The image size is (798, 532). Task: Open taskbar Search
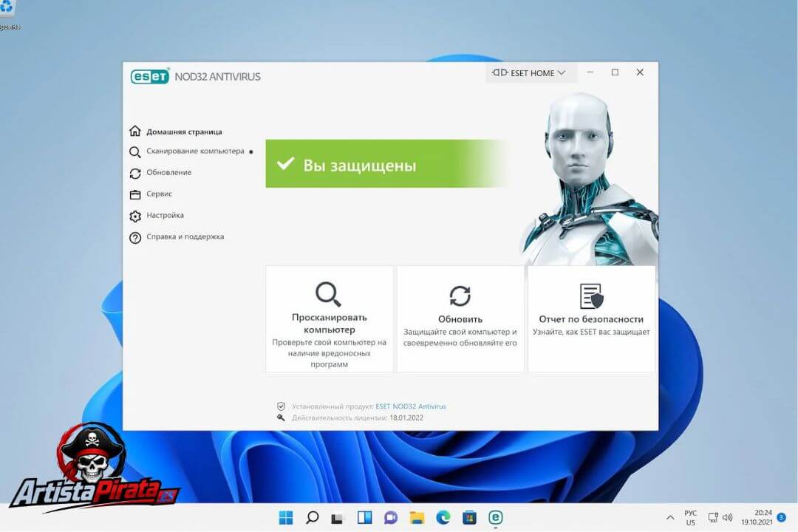tap(312, 518)
